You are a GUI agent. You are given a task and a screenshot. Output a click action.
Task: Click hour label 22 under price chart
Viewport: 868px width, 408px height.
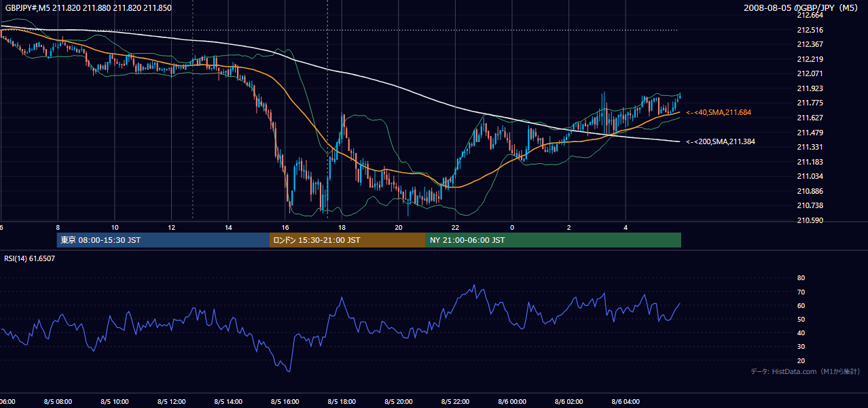point(455,227)
